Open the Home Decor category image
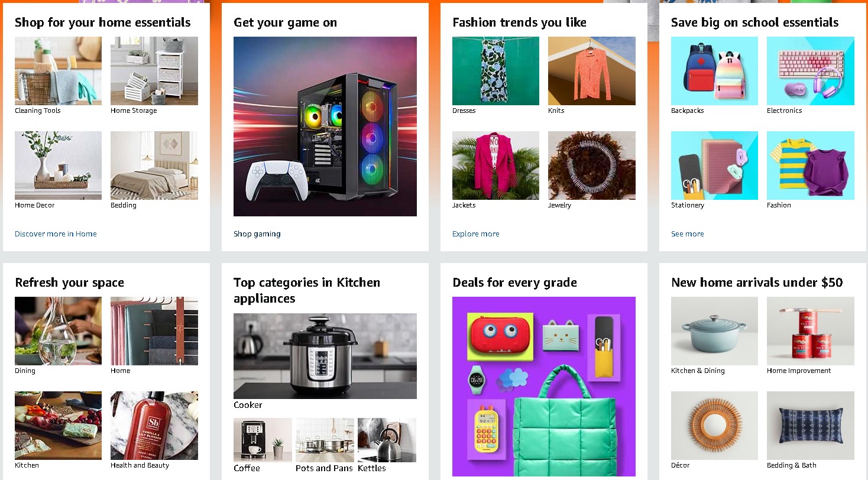The height and width of the screenshot is (480, 868). pos(58,166)
